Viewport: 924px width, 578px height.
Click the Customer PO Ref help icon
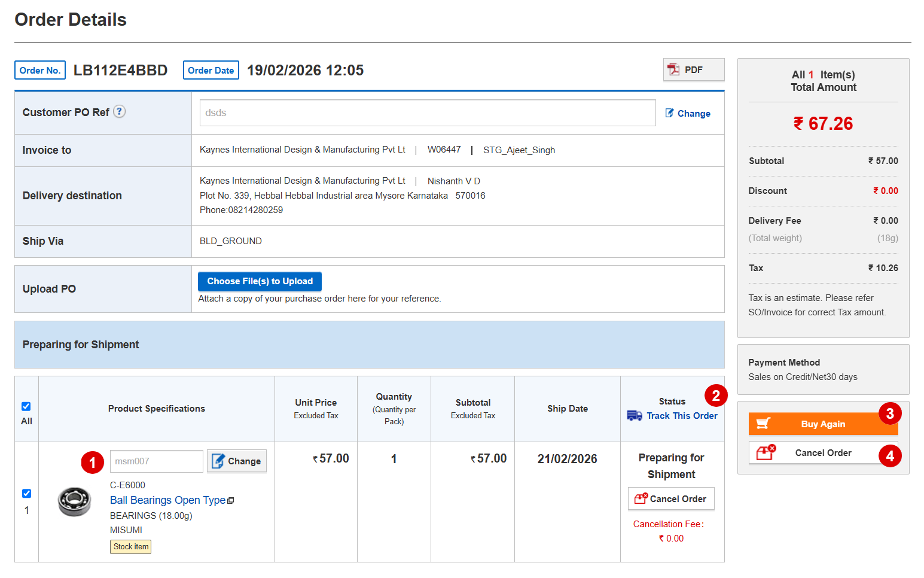click(x=120, y=111)
